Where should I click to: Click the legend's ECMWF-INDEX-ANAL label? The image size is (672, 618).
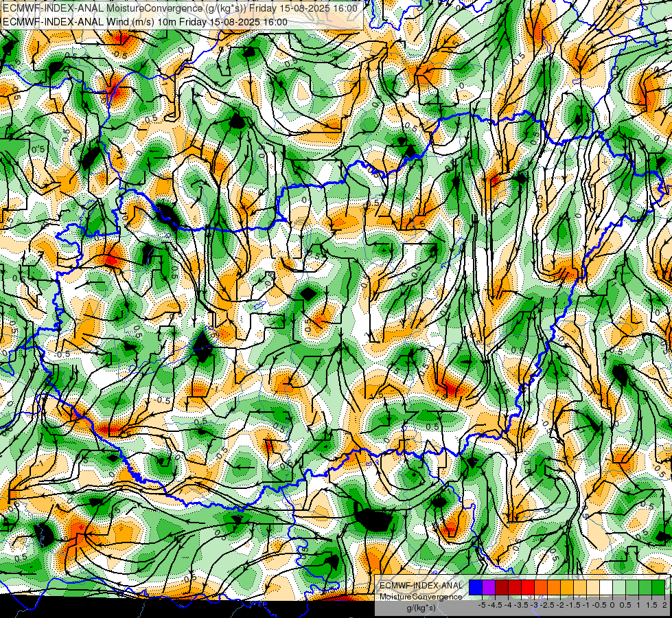[x=421, y=586]
